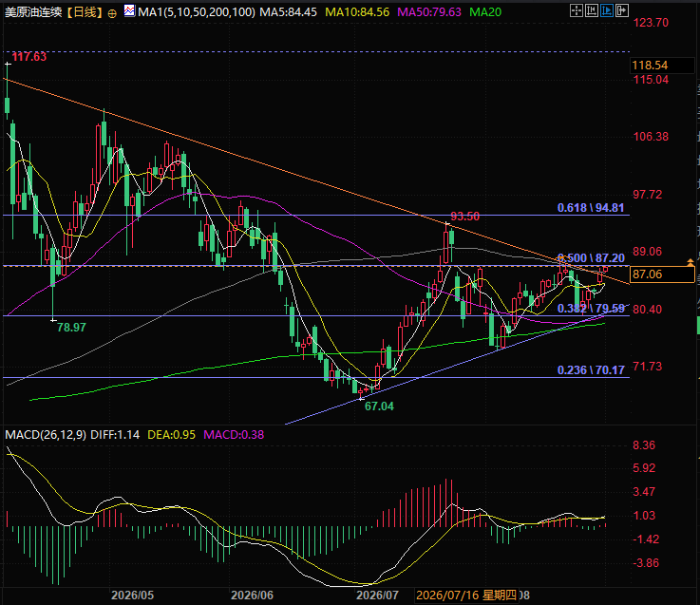The image size is (700, 605).
Task: Click the current price box 87.06
Action: coord(662,274)
